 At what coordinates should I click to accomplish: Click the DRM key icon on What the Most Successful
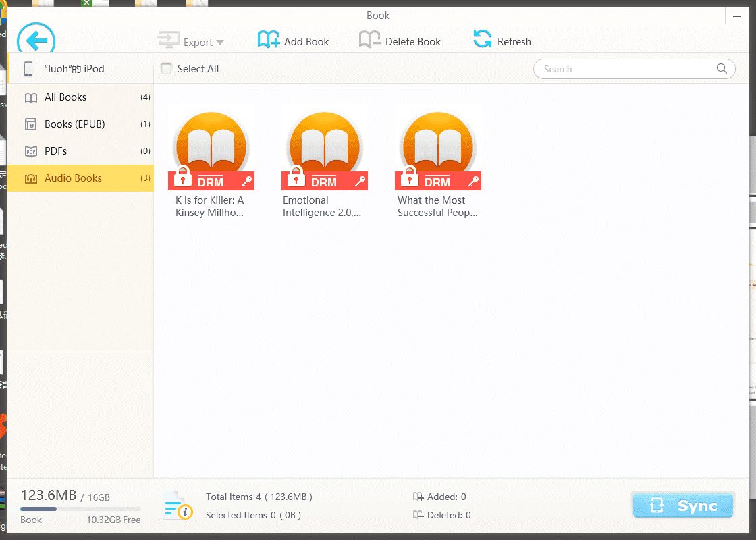click(473, 182)
